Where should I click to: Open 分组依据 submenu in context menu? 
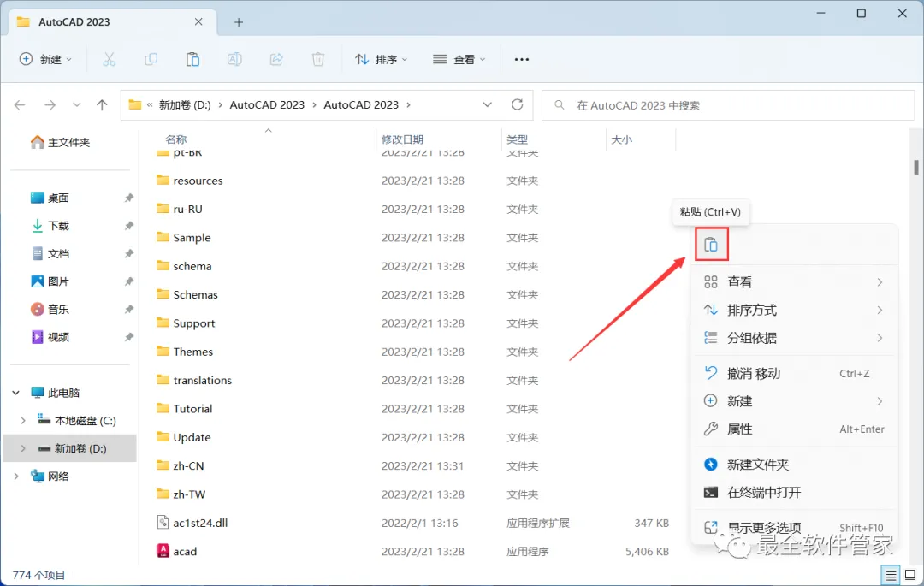tap(795, 337)
